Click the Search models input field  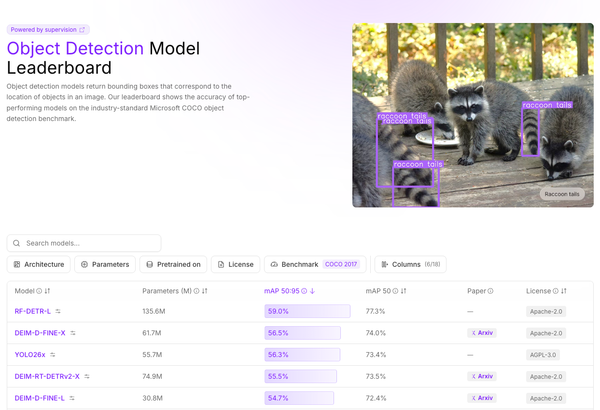(84, 243)
